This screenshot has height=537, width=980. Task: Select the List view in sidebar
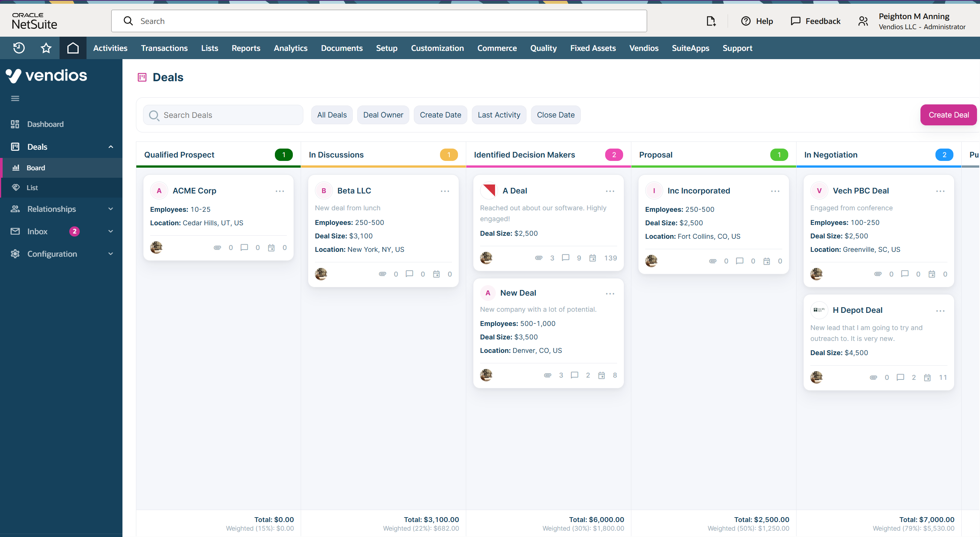(61, 187)
